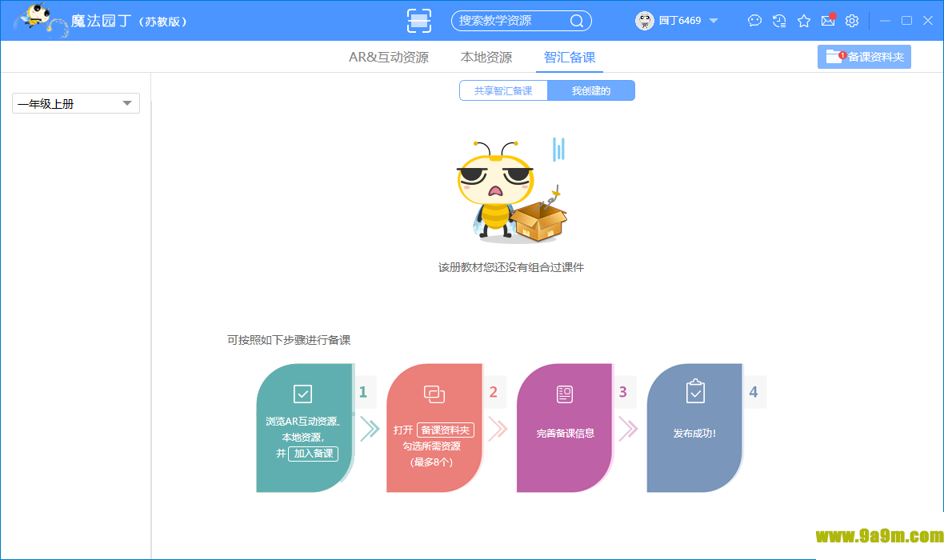Screen dimensions: 944x560
Task: Select 共享智汇备课 toggle option
Action: pos(503,91)
